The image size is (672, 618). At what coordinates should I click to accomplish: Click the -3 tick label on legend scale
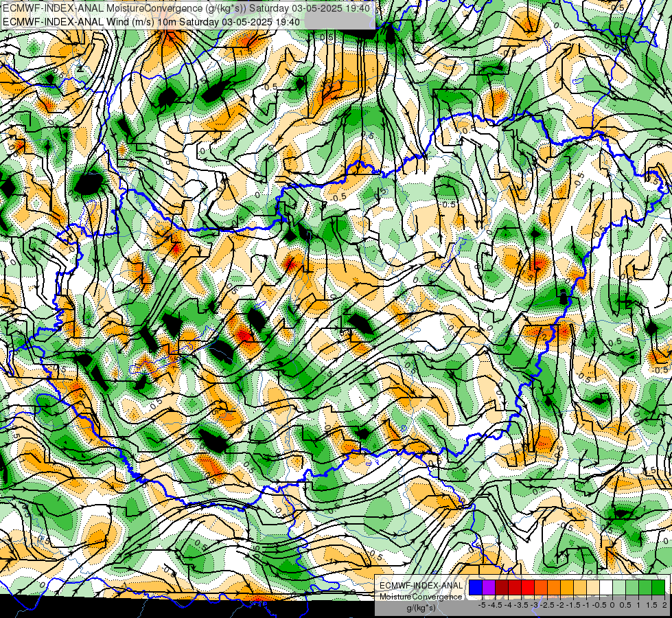point(534,605)
